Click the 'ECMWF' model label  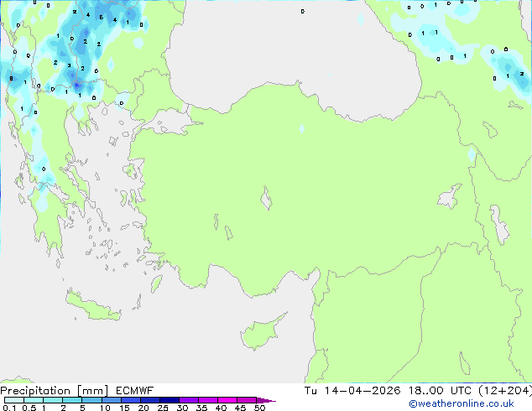pyautogui.click(x=134, y=391)
